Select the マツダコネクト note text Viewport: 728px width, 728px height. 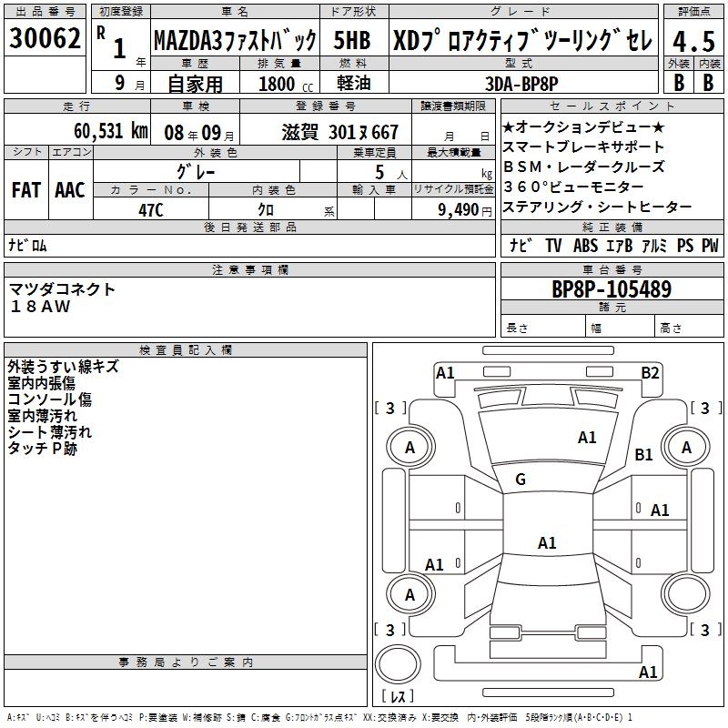(x=63, y=289)
